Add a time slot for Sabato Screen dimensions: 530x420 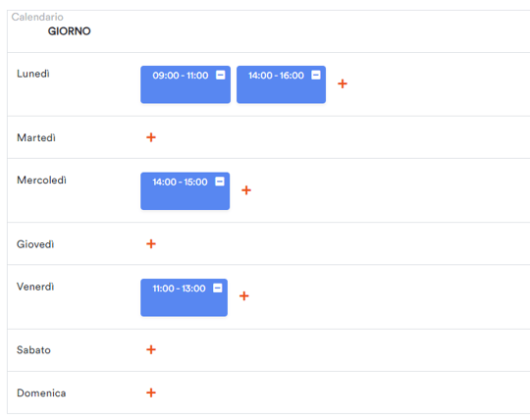tap(151, 349)
